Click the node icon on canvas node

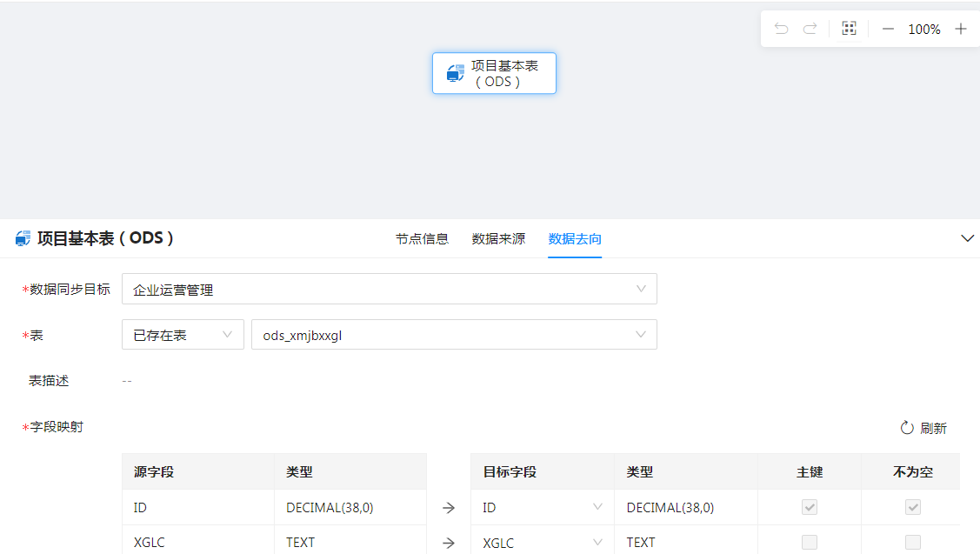click(x=456, y=73)
